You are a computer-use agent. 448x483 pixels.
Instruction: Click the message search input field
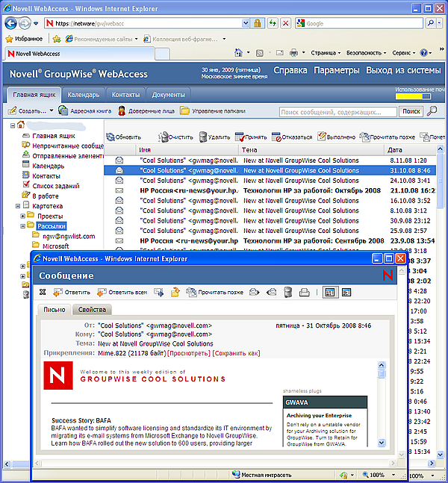pos(337,111)
